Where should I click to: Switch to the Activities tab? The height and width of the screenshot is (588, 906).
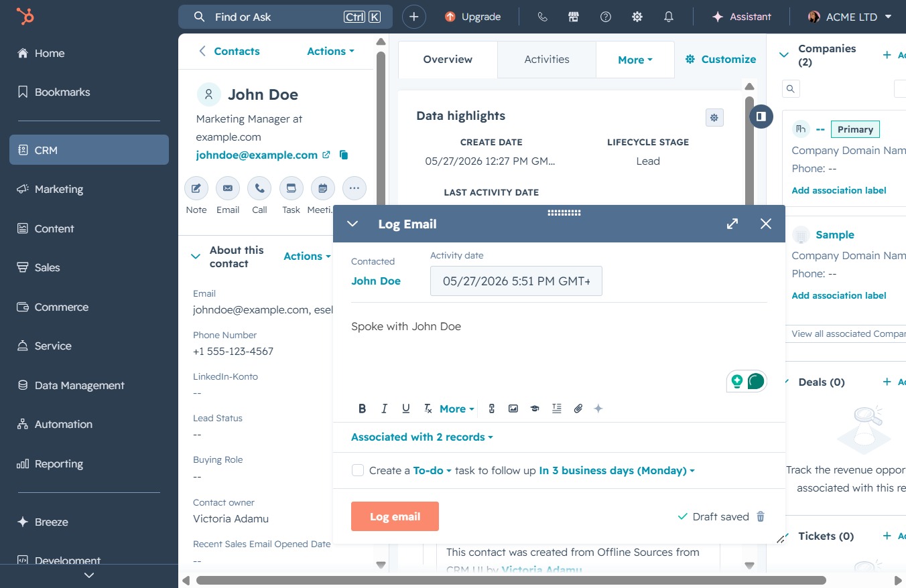click(x=547, y=60)
